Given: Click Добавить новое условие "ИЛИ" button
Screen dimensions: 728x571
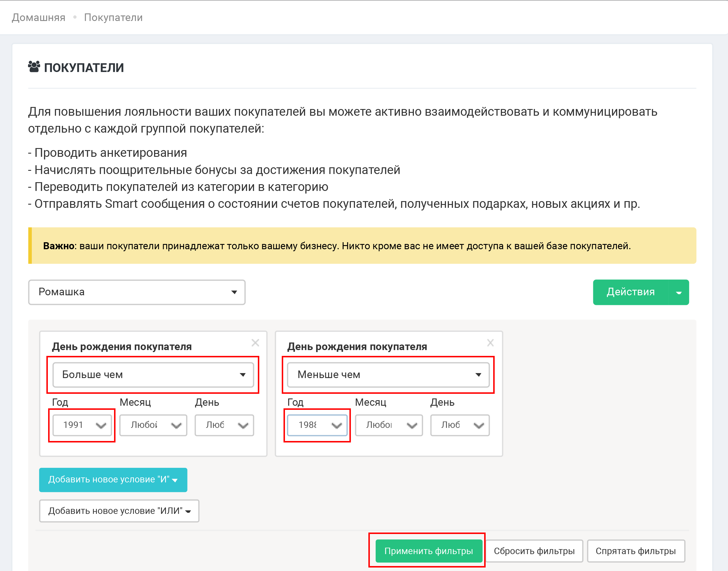Looking at the screenshot, I should [x=119, y=511].
